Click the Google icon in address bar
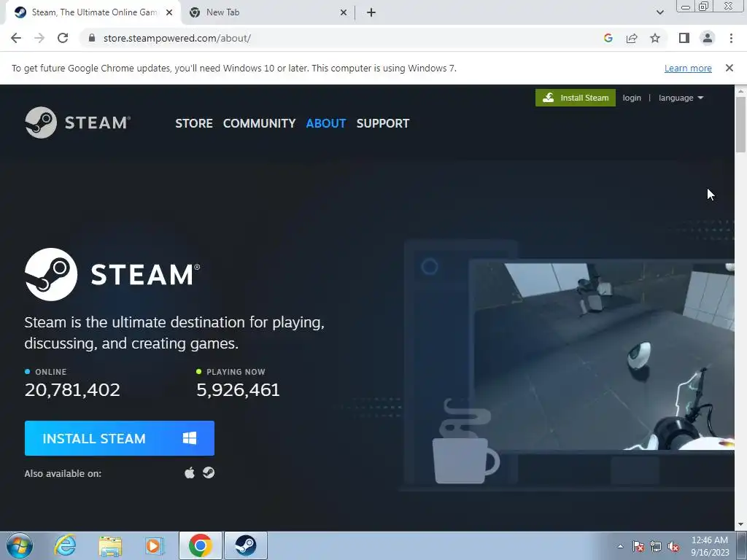Screen dimensions: 747x560 pyautogui.click(x=608, y=38)
